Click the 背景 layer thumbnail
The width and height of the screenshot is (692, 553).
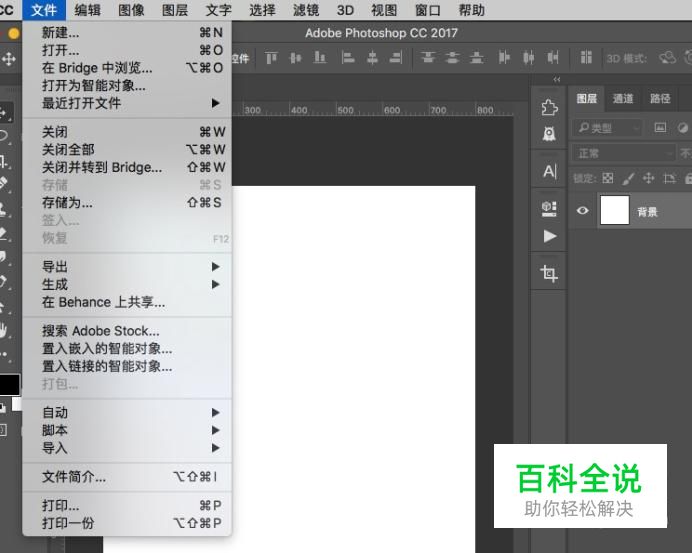pyautogui.click(x=614, y=211)
